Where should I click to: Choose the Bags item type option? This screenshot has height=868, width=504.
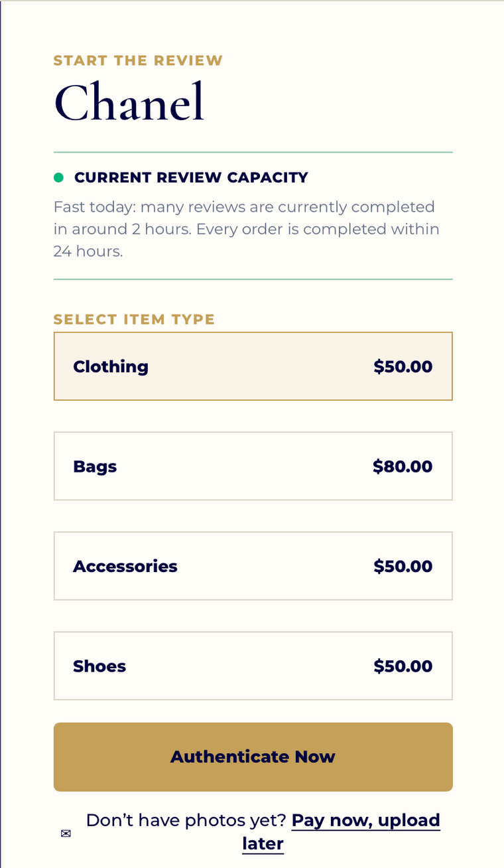pos(253,466)
